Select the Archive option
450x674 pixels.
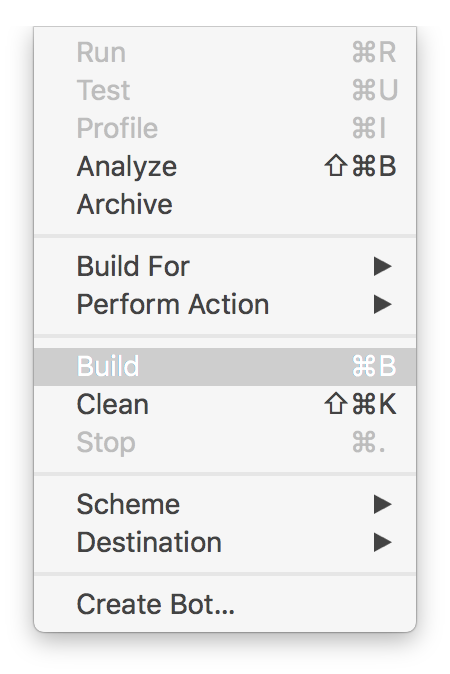coord(225,204)
